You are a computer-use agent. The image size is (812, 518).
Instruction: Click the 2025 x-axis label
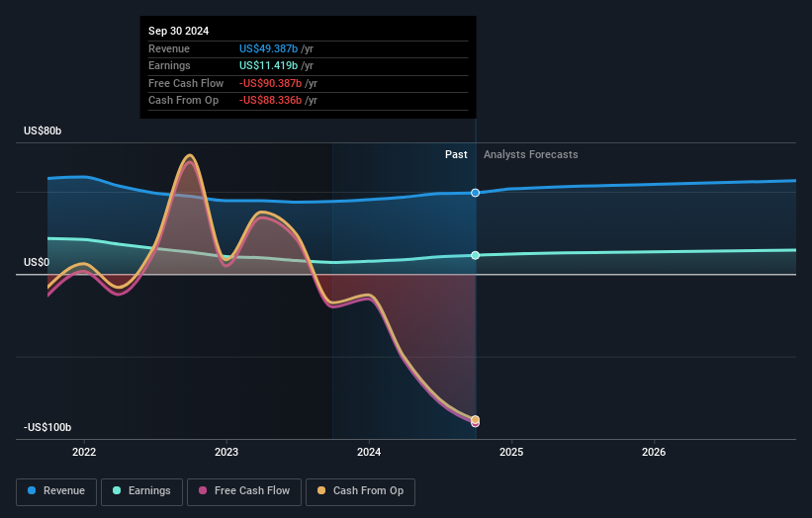coord(511,452)
